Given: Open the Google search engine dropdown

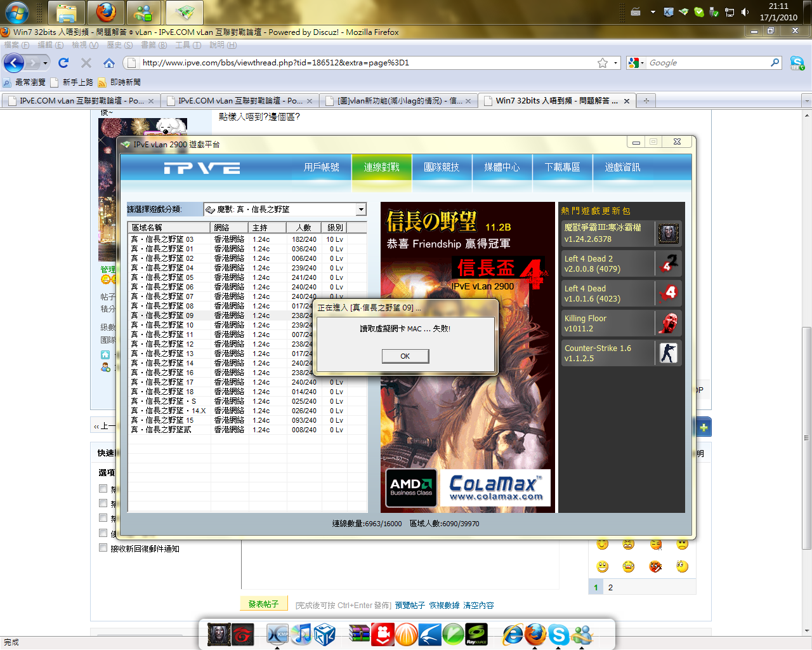Looking at the screenshot, I should tap(636, 63).
